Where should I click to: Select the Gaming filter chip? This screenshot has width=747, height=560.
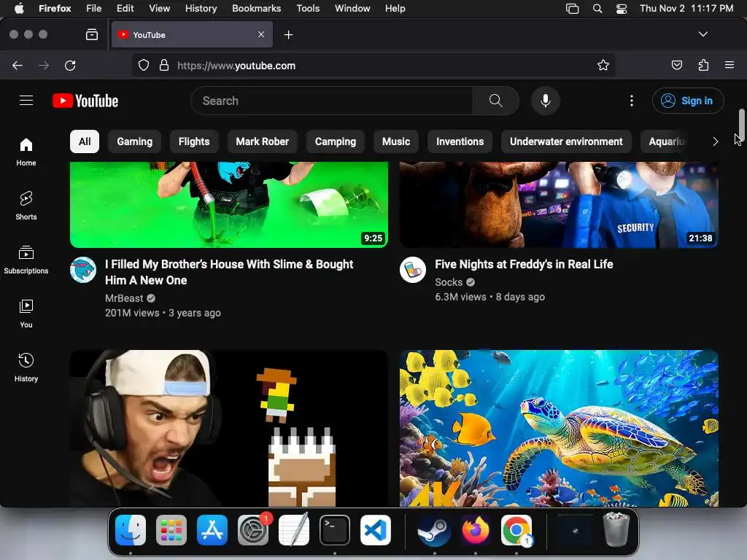coord(134,141)
